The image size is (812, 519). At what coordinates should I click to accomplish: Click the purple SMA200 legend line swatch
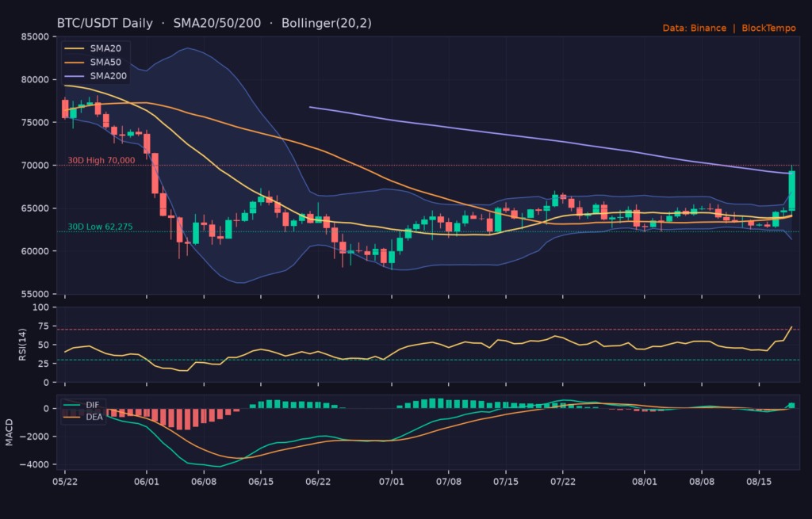pos(74,76)
